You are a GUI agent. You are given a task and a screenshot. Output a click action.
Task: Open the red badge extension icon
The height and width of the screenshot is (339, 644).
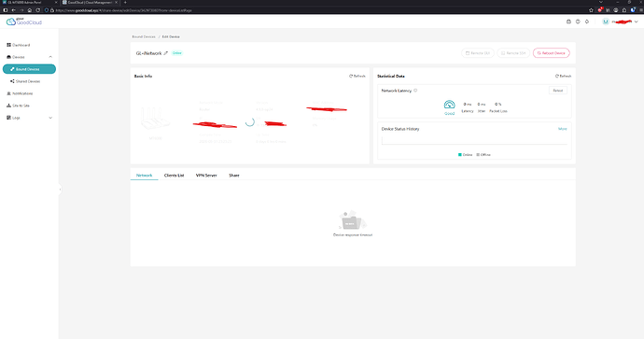600,9
